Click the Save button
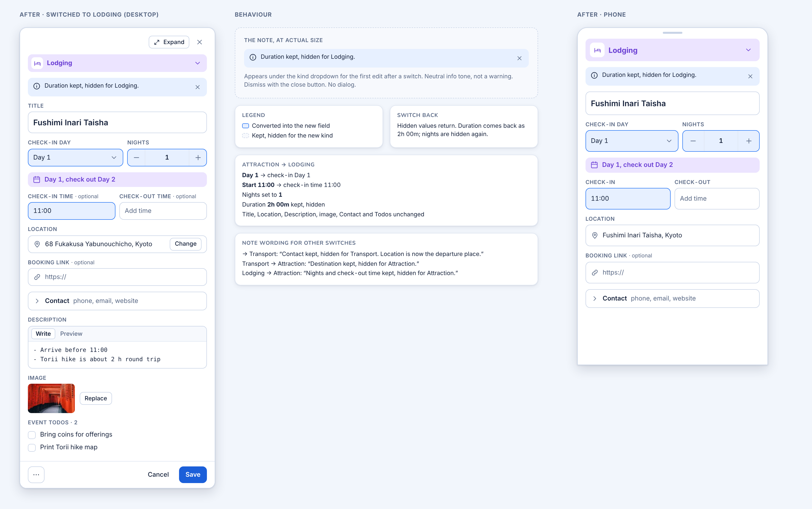 coord(193,475)
